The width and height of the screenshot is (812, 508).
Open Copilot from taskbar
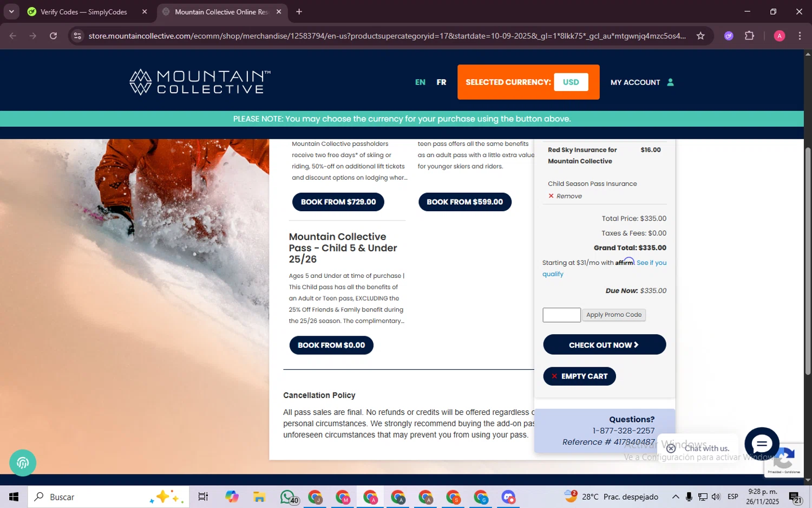pyautogui.click(x=232, y=497)
